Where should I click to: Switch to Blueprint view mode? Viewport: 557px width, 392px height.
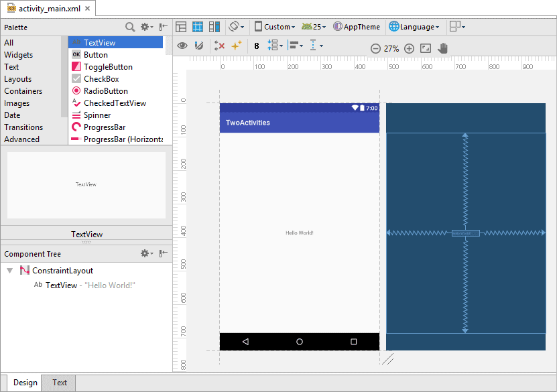198,27
